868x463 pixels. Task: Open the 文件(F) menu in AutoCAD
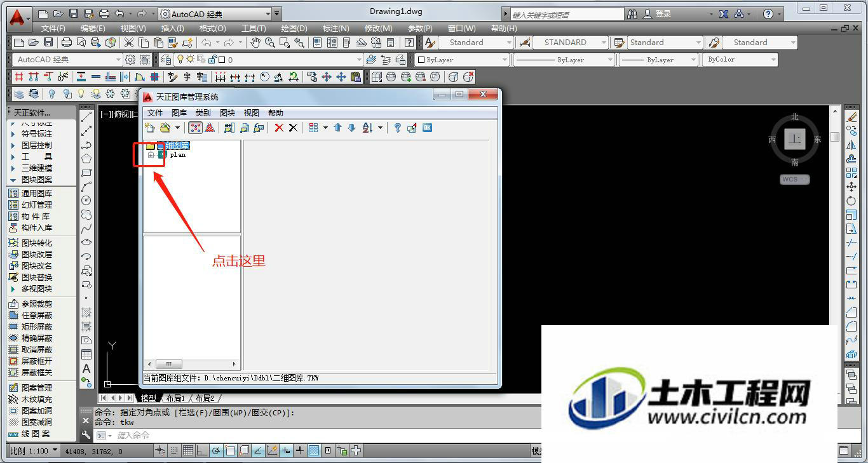pos(53,29)
